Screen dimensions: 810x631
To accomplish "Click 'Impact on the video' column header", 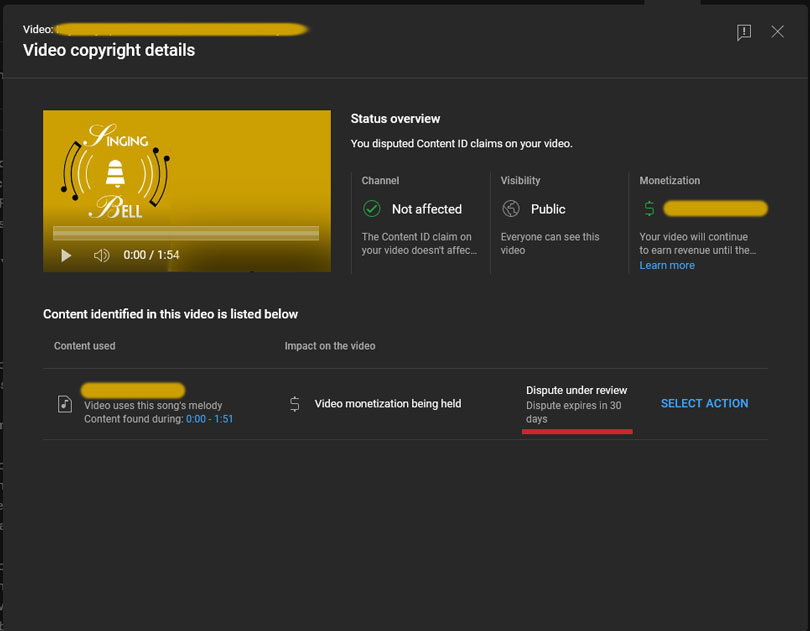I will point(330,346).
